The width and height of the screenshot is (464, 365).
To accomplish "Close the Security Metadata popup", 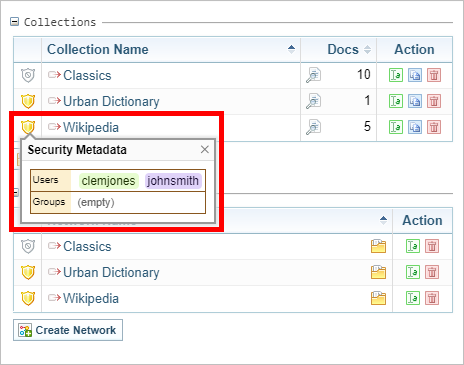I will [x=205, y=149].
